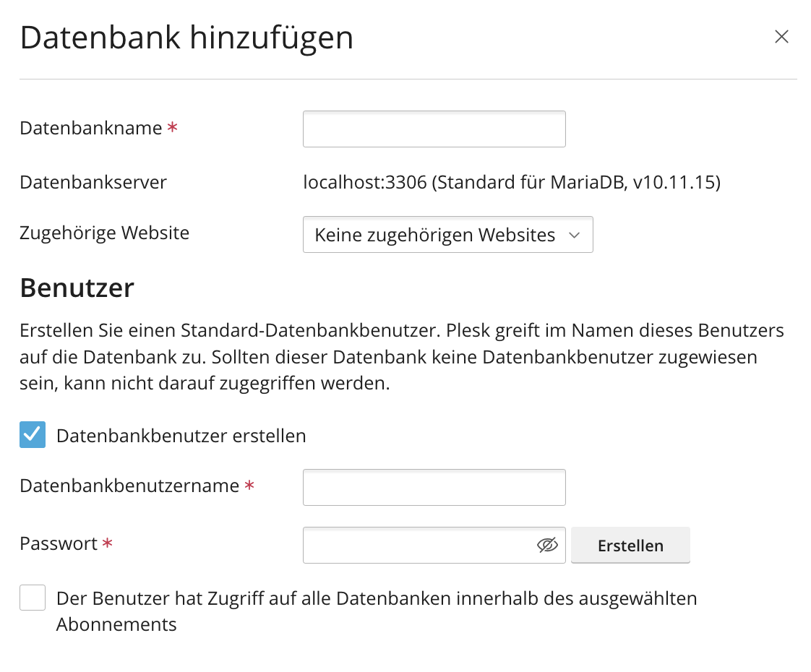This screenshot has width=811, height=672.
Task: Click the Datenbankbenutzername field label
Action: coord(129,486)
